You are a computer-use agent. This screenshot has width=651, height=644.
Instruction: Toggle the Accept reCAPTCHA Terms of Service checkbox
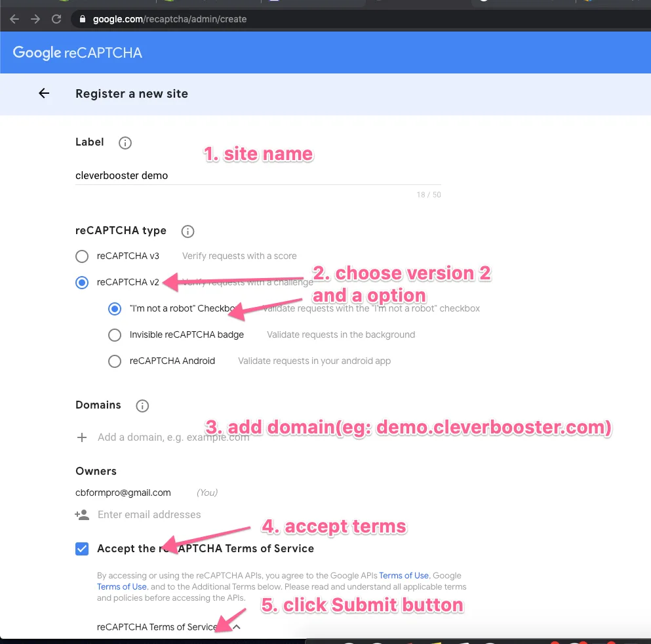(x=82, y=548)
